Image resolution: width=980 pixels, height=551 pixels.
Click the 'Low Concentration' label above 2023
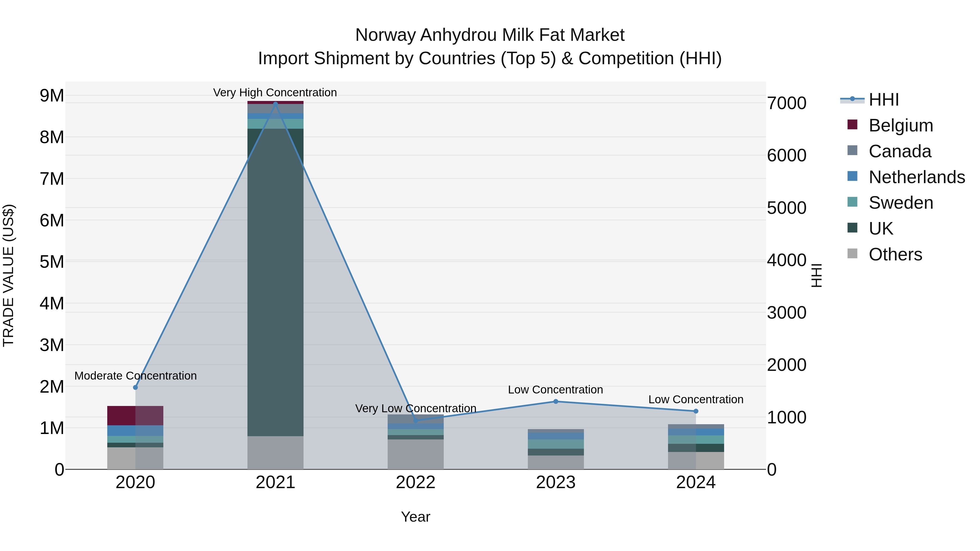(x=555, y=390)
